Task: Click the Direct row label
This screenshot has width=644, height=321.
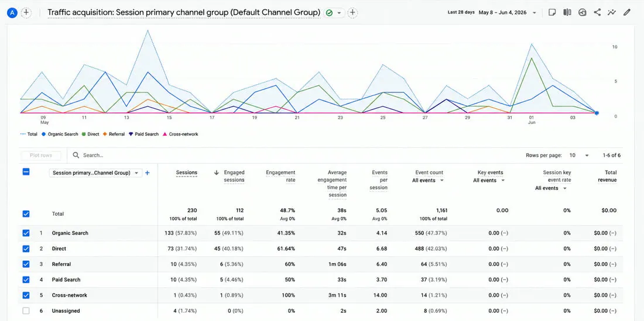Action: 59,248
